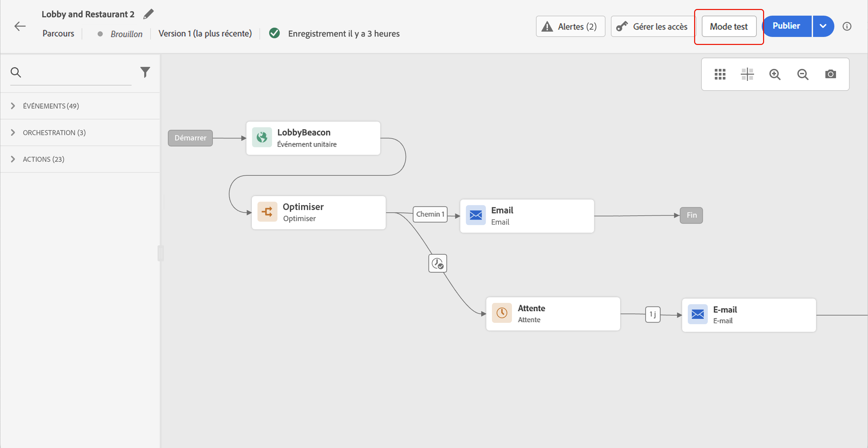The image size is (868, 448).
Task: Open the Publier dropdown arrow
Action: tap(823, 26)
